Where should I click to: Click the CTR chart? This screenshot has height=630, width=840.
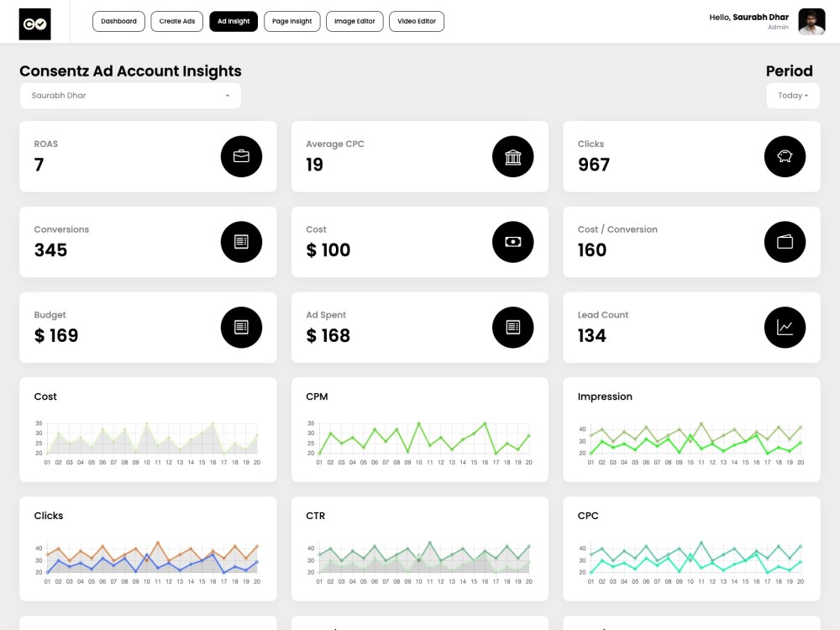click(419, 561)
